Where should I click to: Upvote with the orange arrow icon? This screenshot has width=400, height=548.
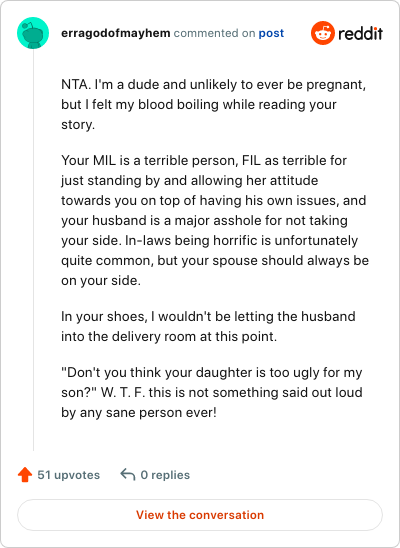[x=25, y=475]
